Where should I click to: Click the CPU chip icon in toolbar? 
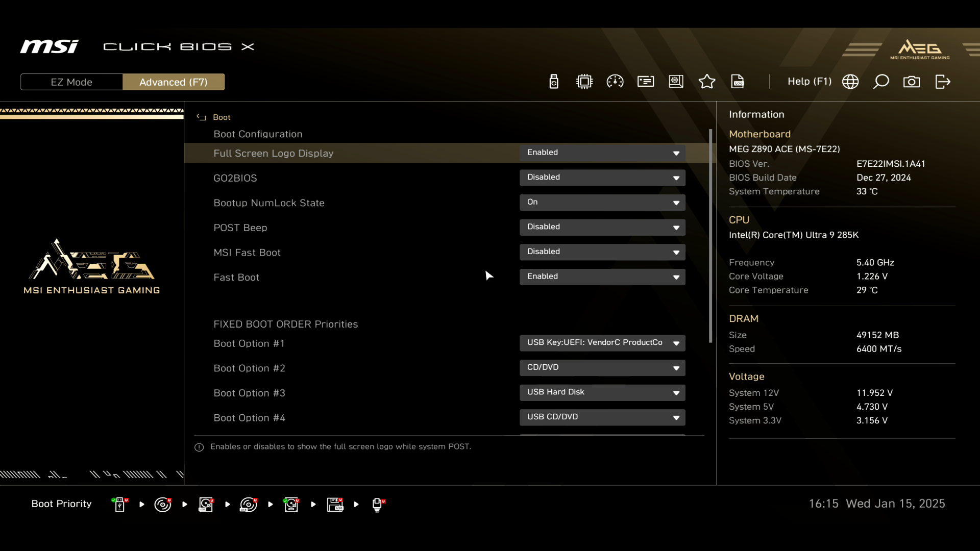click(x=584, y=82)
